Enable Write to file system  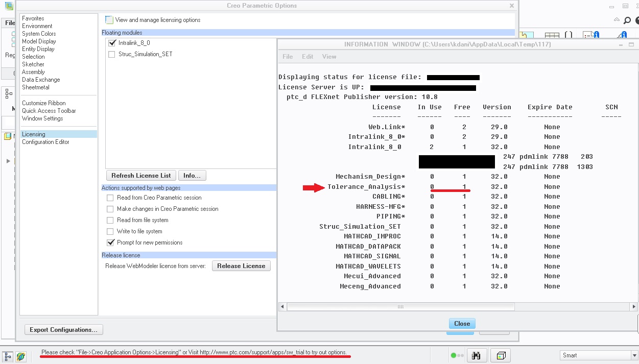click(x=110, y=231)
